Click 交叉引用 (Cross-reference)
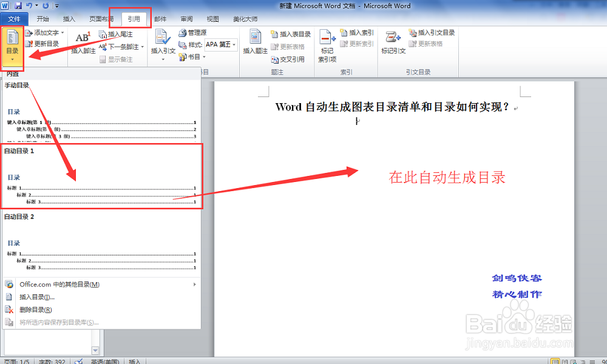This screenshot has height=364, width=607. coord(287,59)
